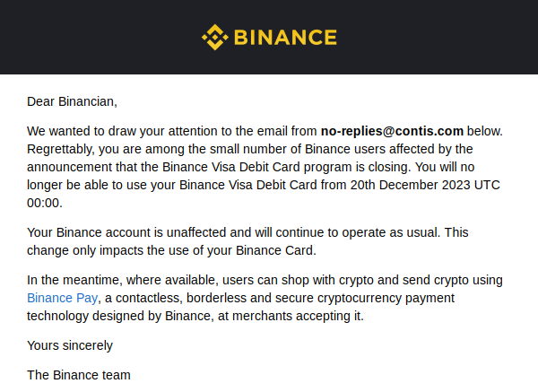Viewport: 538px width, 392px height.
Task: Click the "Yours sincerely" closing line
Action: [70, 345]
